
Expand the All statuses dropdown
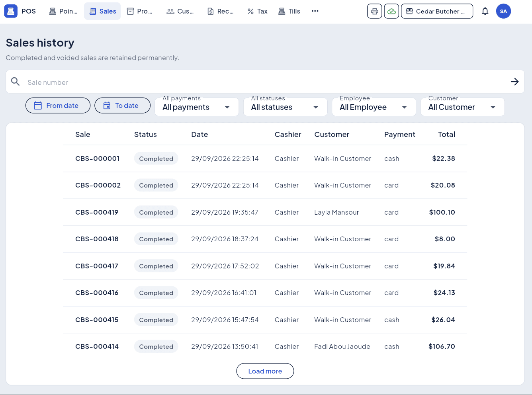click(285, 107)
